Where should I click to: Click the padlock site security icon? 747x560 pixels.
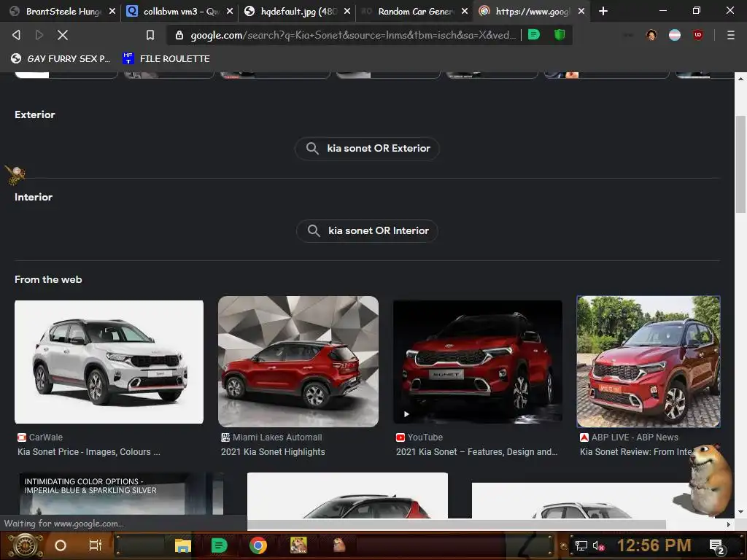(179, 35)
